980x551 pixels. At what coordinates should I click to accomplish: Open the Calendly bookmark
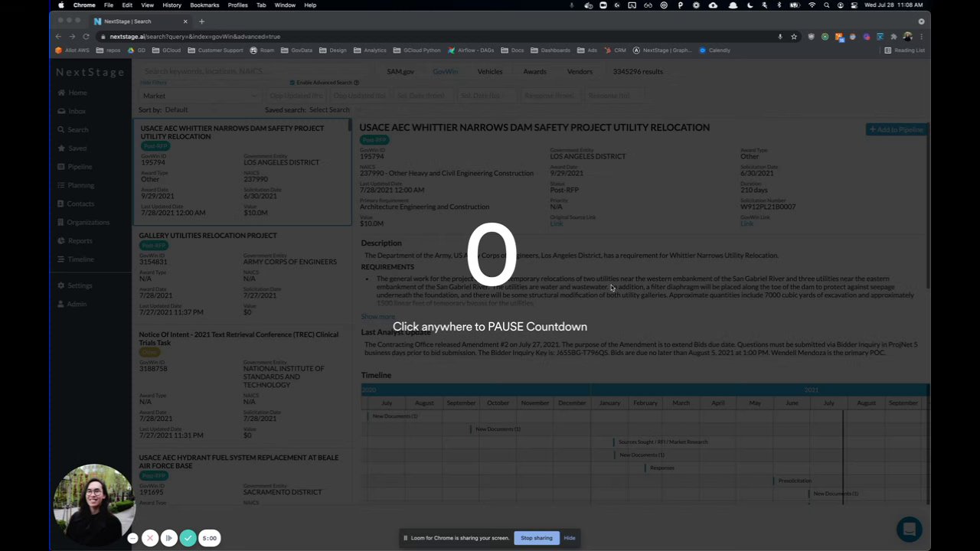[x=714, y=51]
